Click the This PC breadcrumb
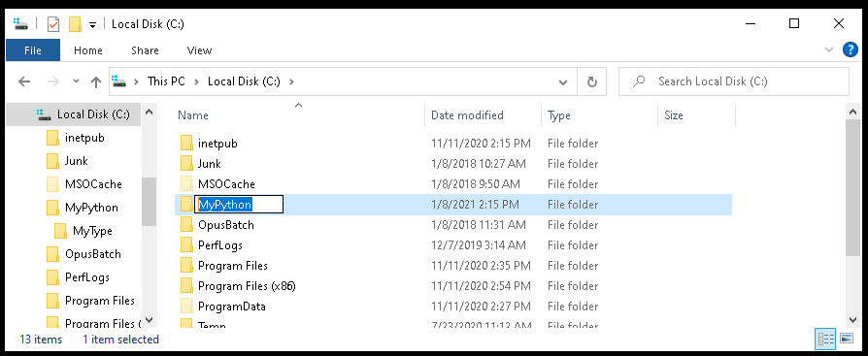 166,81
